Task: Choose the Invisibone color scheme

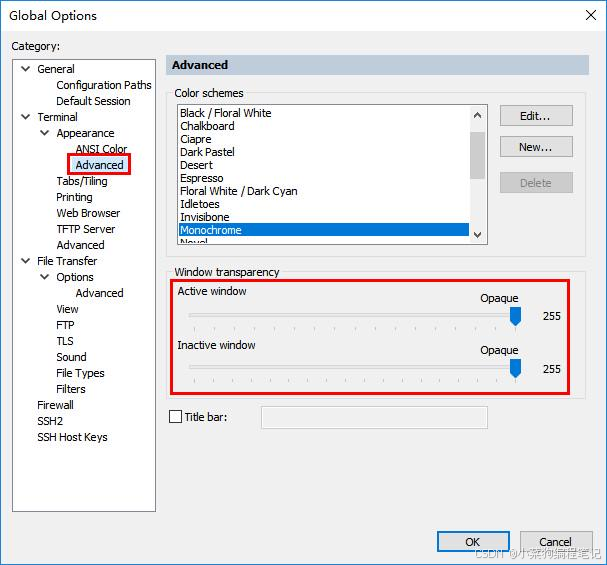Action: pos(324,217)
